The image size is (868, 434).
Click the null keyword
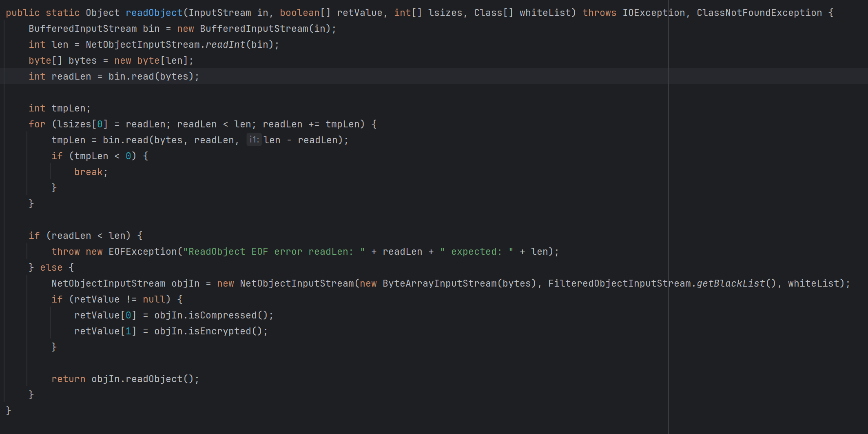[x=154, y=299]
